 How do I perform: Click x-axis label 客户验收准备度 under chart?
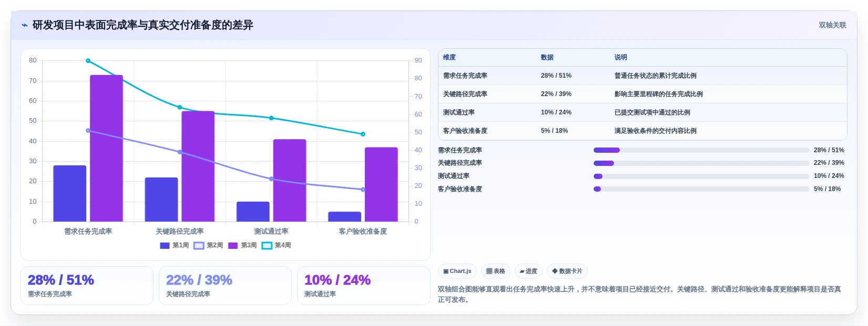pos(363,232)
